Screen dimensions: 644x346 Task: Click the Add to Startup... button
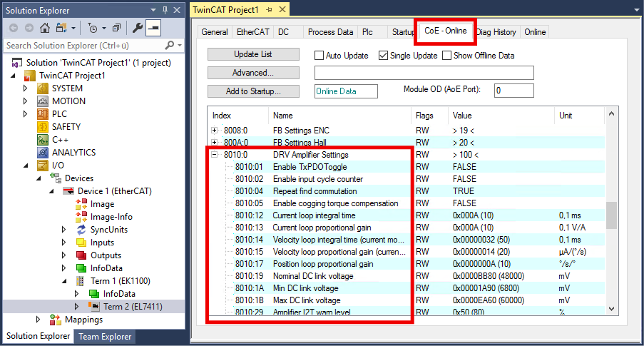click(253, 91)
